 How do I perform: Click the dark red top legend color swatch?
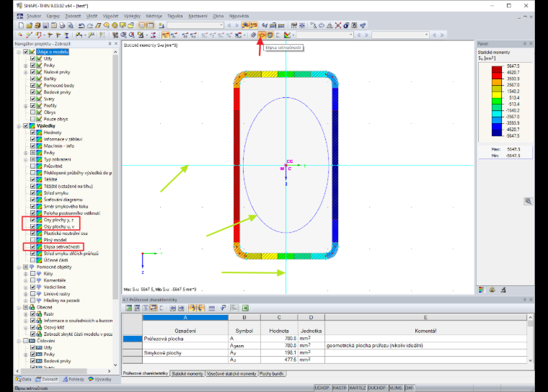coord(497,69)
